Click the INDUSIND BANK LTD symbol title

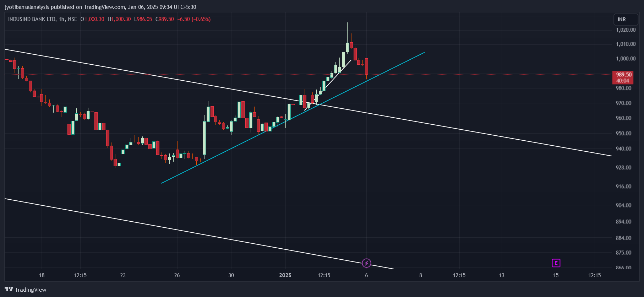coord(32,19)
